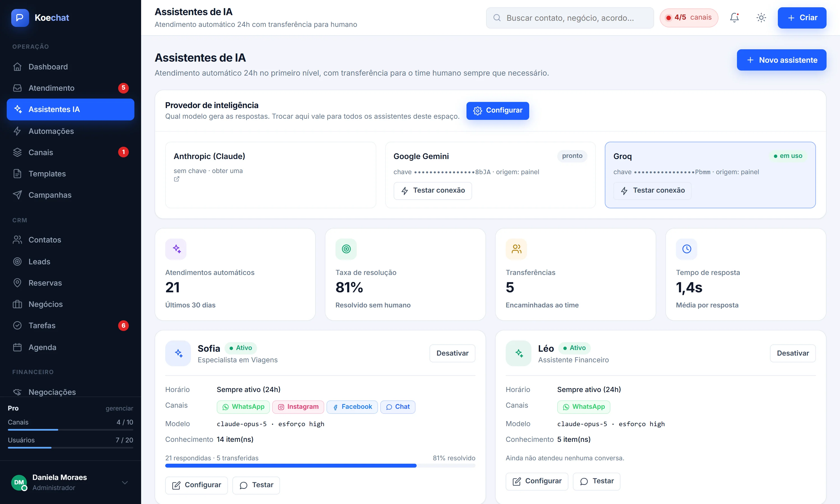
Task: Click Usuários 7 / 20 usage bar
Action: [71, 448]
